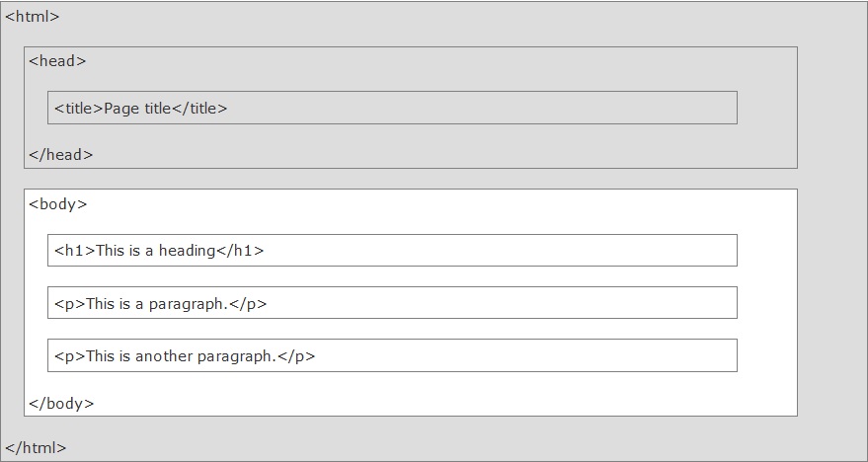Click empty space right of the heading text

494,251
